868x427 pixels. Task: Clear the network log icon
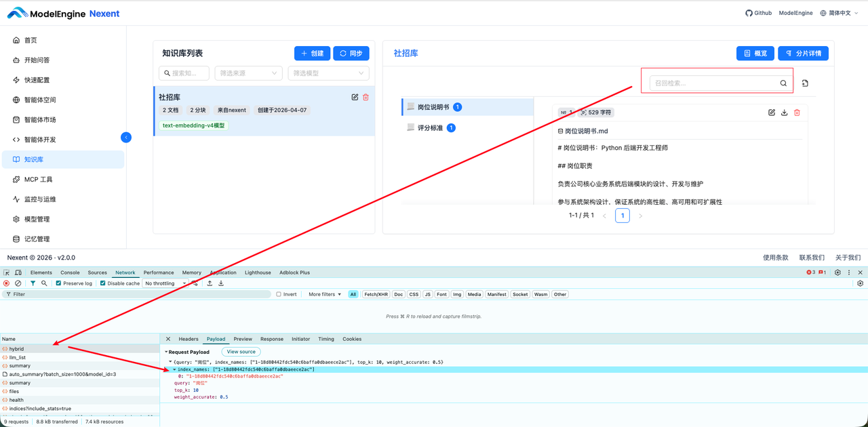(x=18, y=283)
